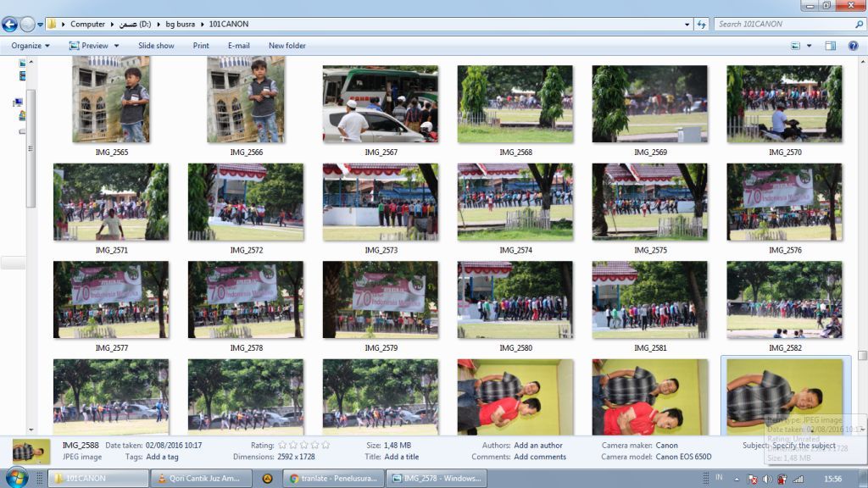Expand the arrow after Computer breadcrumb
Screen dimensions: 868x488
[x=113, y=25]
